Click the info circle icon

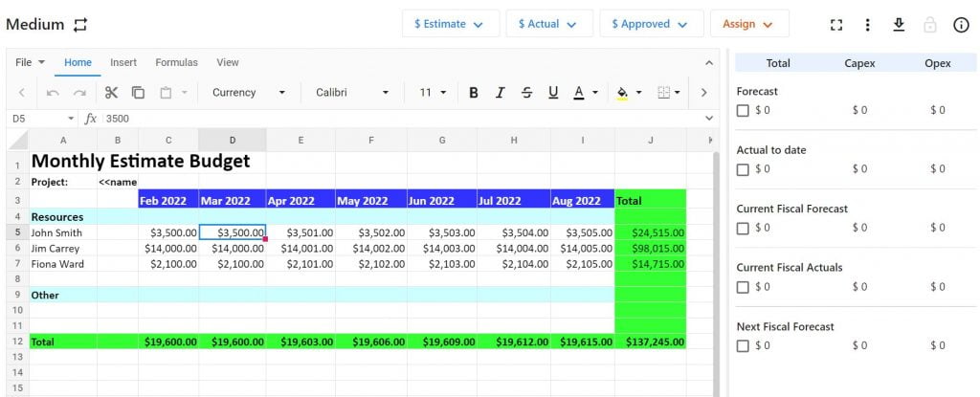(x=961, y=24)
